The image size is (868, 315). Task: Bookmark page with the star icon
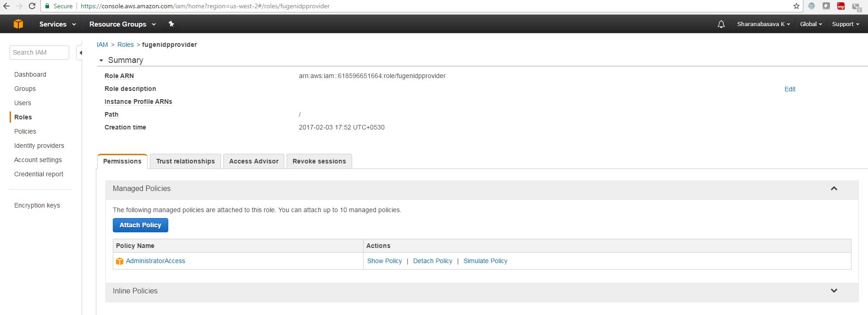pyautogui.click(x=796, y=6)
